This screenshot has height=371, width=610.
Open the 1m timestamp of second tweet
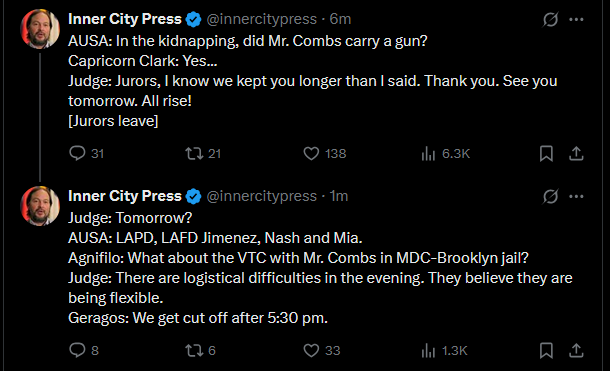coord(338,196)
